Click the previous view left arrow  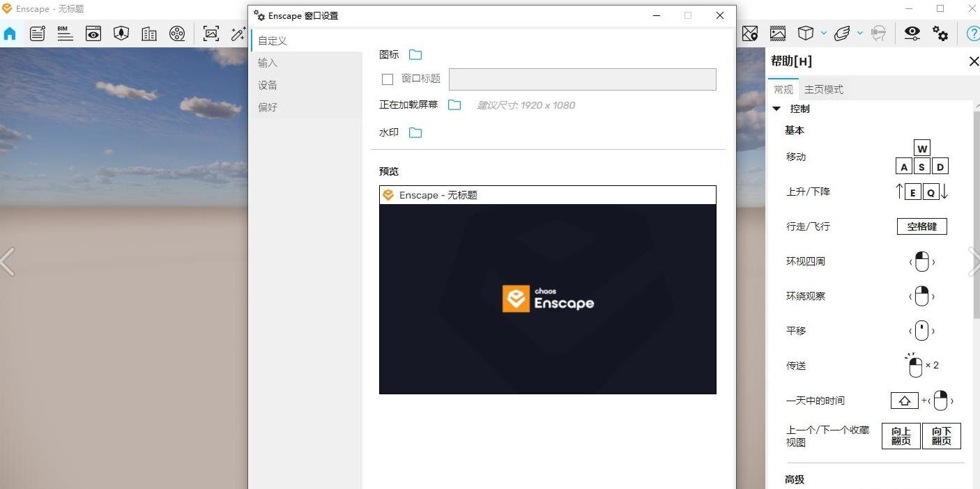pyautogui.click(x=8, y=262)
